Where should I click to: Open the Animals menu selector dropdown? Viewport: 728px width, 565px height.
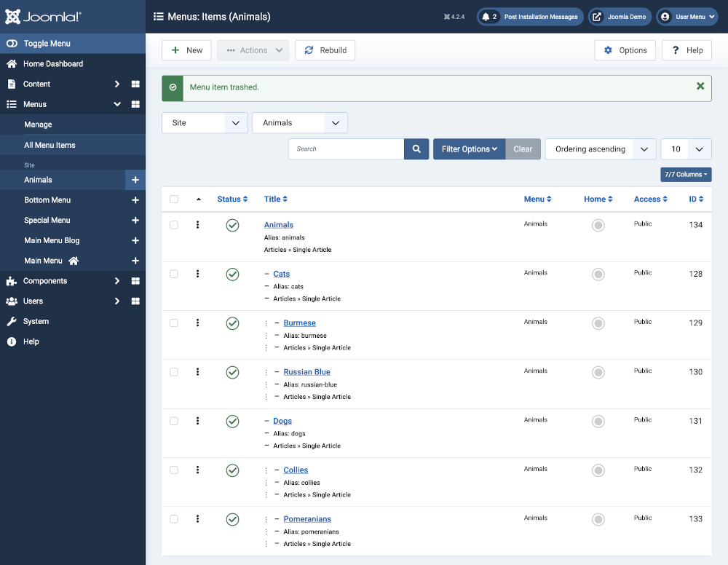point(299,123)
